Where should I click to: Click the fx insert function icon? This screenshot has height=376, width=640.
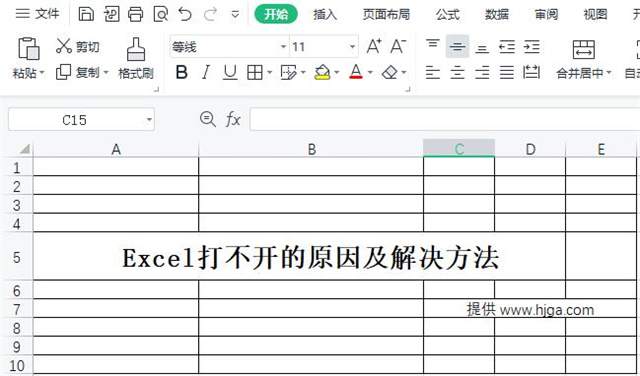[x=233, y=120]
